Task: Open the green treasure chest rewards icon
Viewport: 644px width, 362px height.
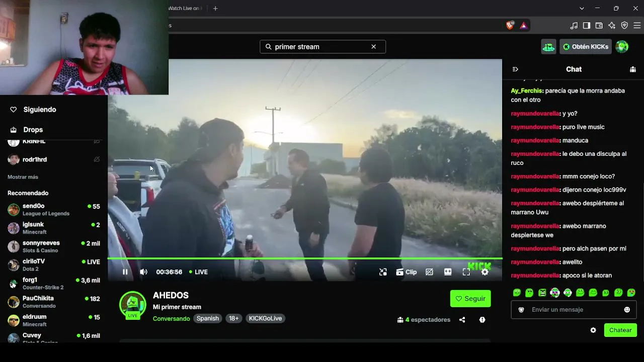Action: coord(548,47)
